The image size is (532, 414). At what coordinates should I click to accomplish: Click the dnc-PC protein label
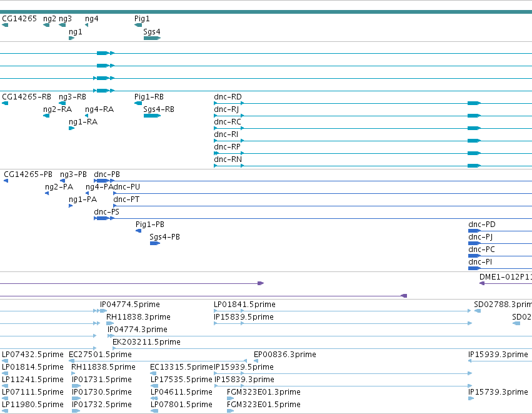[481, 250]
